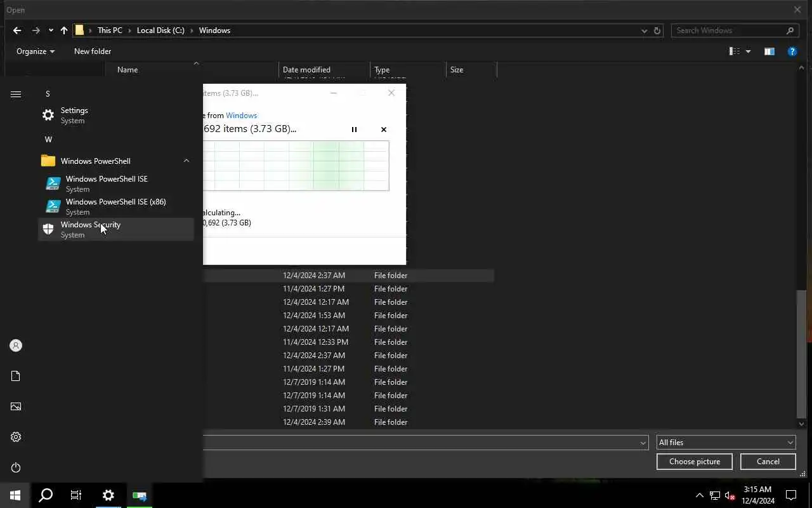The width and height of the screenshot is (812, 508).
Task: Go up one folder level
Action: pyautogui.click(x=64, y=30)
